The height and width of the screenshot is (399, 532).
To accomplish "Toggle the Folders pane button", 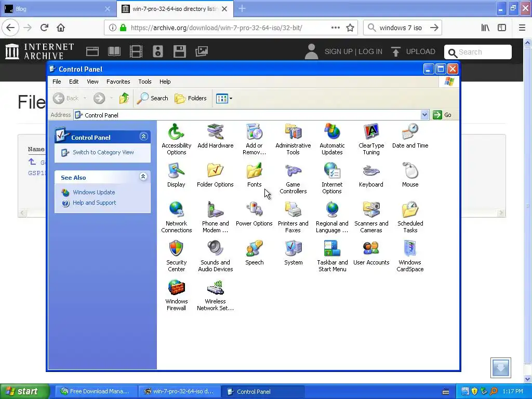I will [x=191, y=98].
